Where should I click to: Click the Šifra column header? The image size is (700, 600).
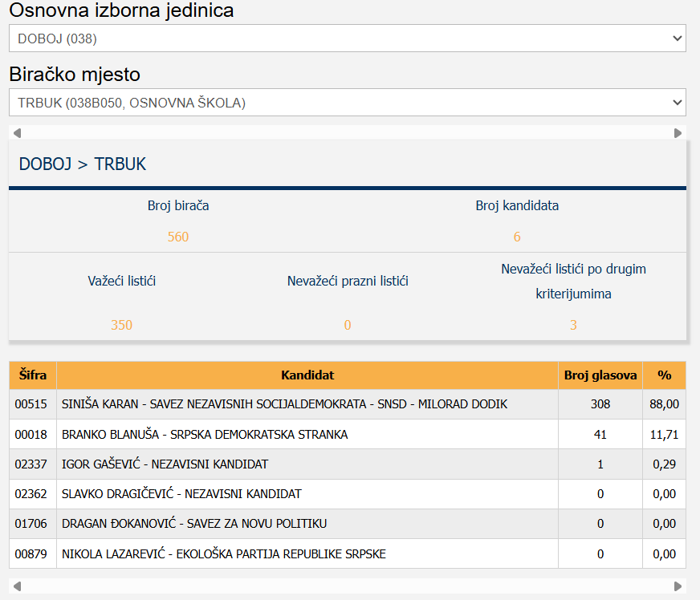pyautogui.click(x=32, y=375)
